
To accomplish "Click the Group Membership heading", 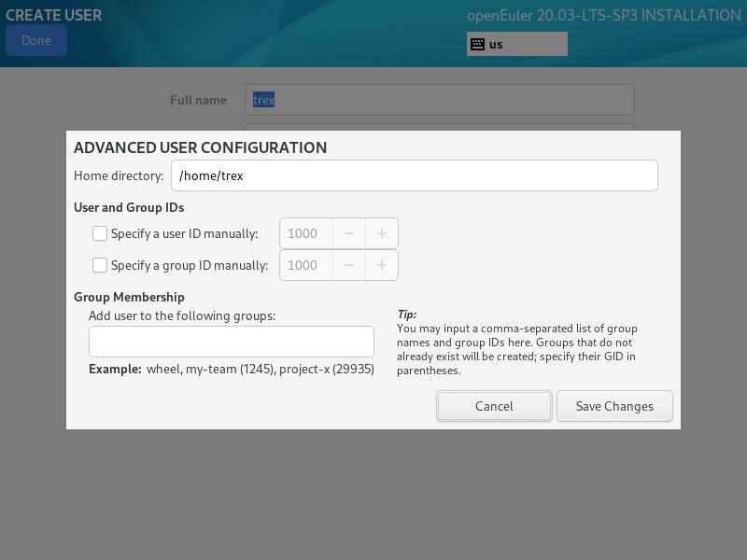I will [129, 297].
